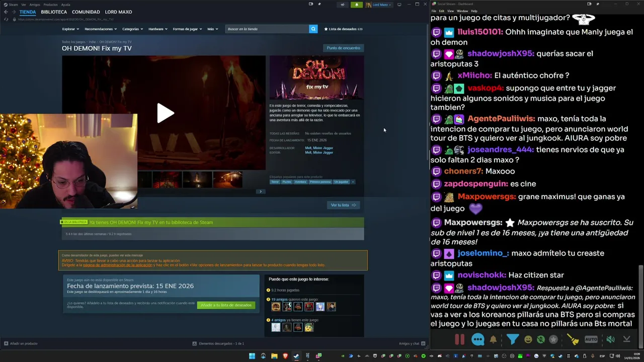Viewport: 644px width, 362px height.
Task: Open the Lord Maxo account dropdown
Action: (379, 5)
